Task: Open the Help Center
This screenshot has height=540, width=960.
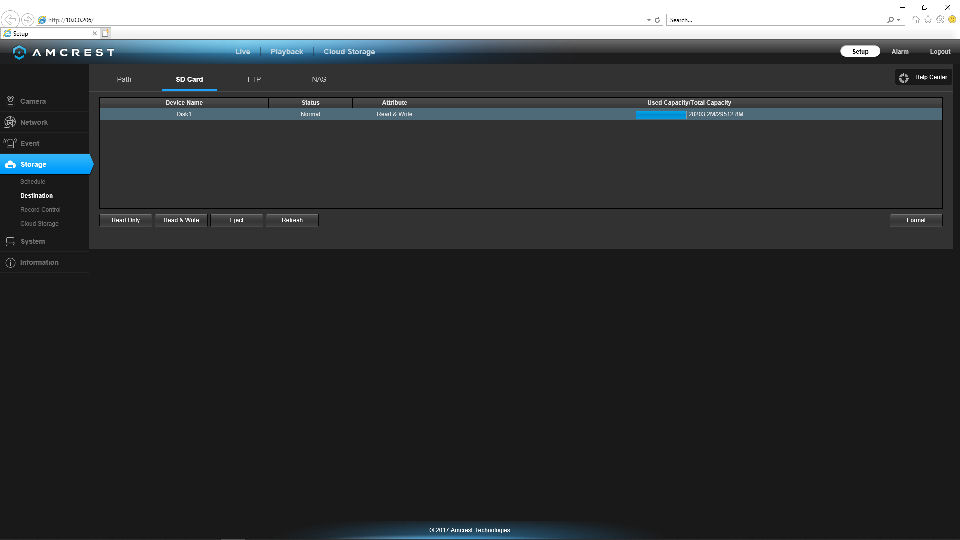Action: click(923, 78)
